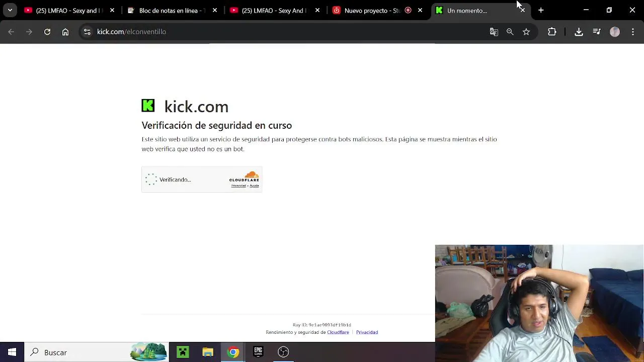Viewport: 644px width, 362px height.
Task: Close the first LMFAO YouTube tab
Action: 112,10
